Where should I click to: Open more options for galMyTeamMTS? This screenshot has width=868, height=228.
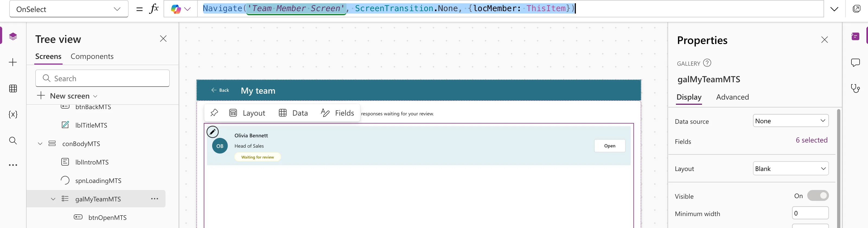pyautogui.click(x=155, y=199)
